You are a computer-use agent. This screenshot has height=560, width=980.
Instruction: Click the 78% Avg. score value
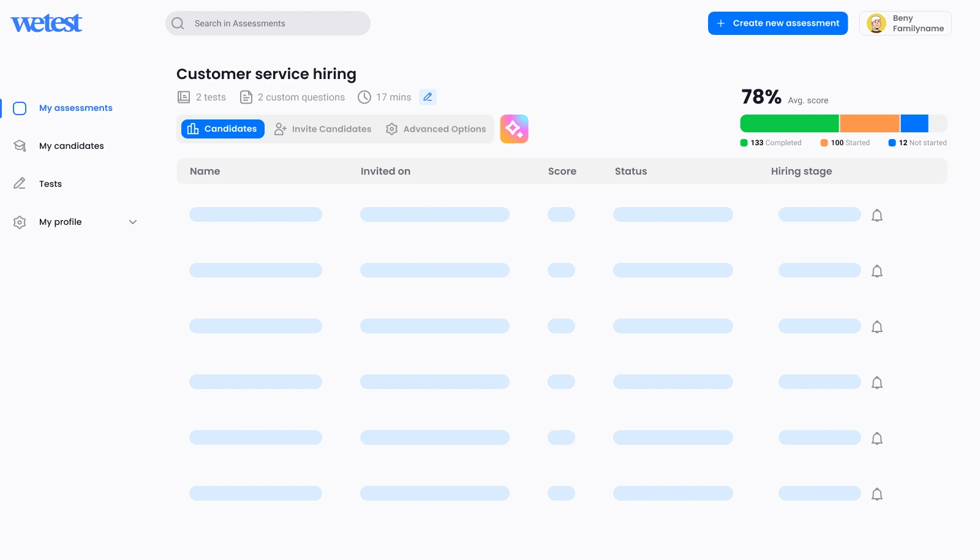pyautogui.click(x=761, y=97)
